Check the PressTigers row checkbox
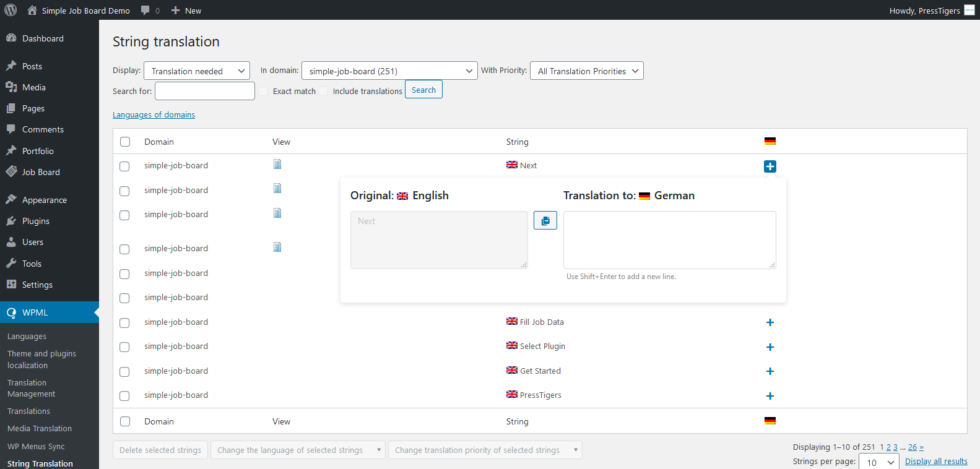The height and width of the screenshot is (469, 980). [x=124, y=396]
